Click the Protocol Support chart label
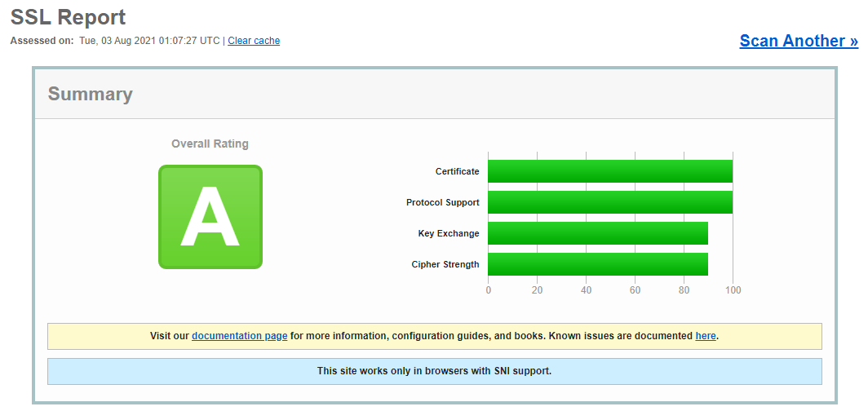Screen dimensions: 868x411 click(x=443, y=202)
